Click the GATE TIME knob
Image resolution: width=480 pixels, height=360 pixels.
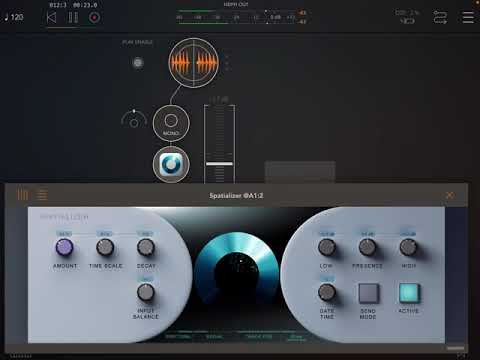coord(327,292)
